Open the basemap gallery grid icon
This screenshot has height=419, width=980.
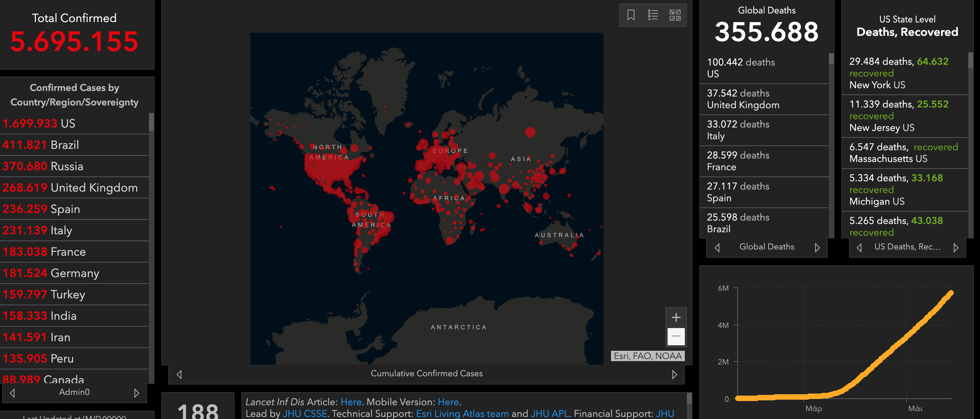[x=675, y=15]
